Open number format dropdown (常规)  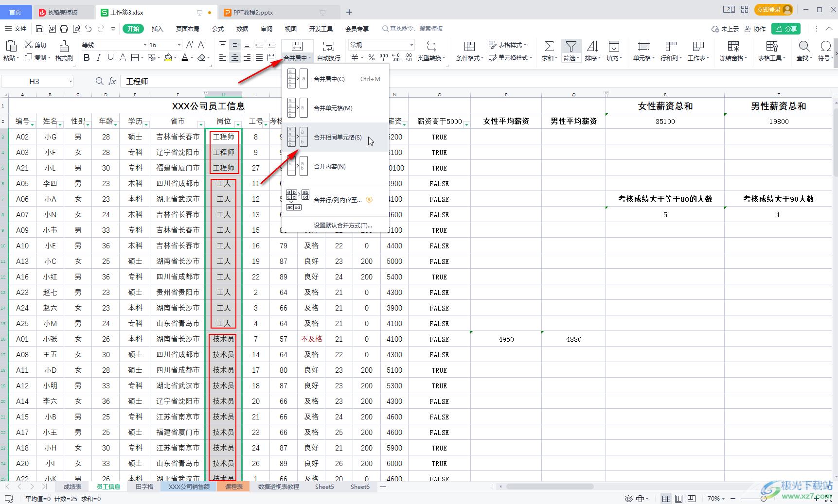pyautogui.click(x=411, y=45)
